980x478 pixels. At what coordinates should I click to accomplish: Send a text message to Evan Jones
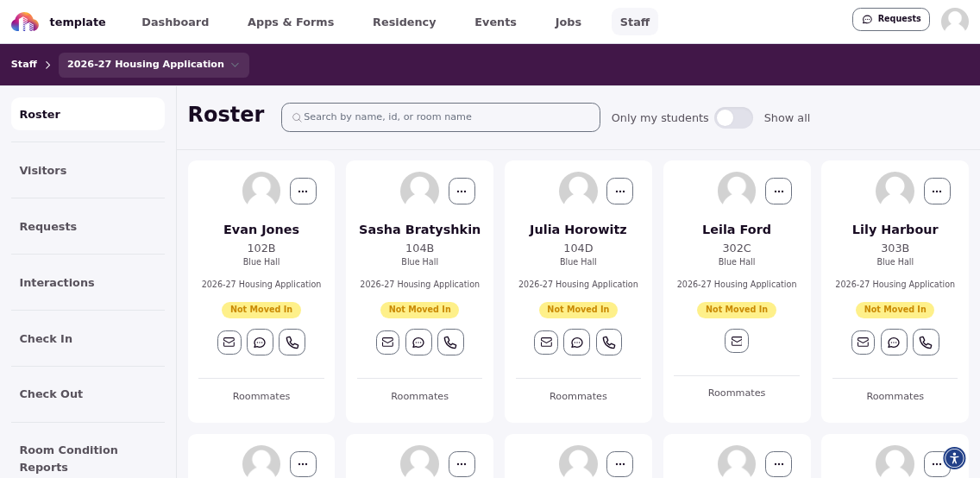pyautogui.click(x=260, y=343)
